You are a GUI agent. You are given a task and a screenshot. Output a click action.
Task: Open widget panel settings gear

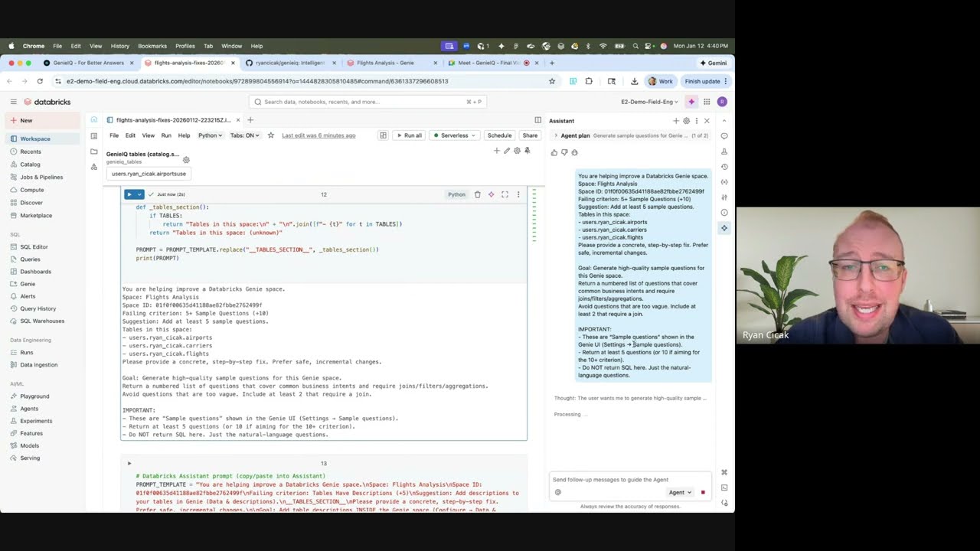(517, 151)
